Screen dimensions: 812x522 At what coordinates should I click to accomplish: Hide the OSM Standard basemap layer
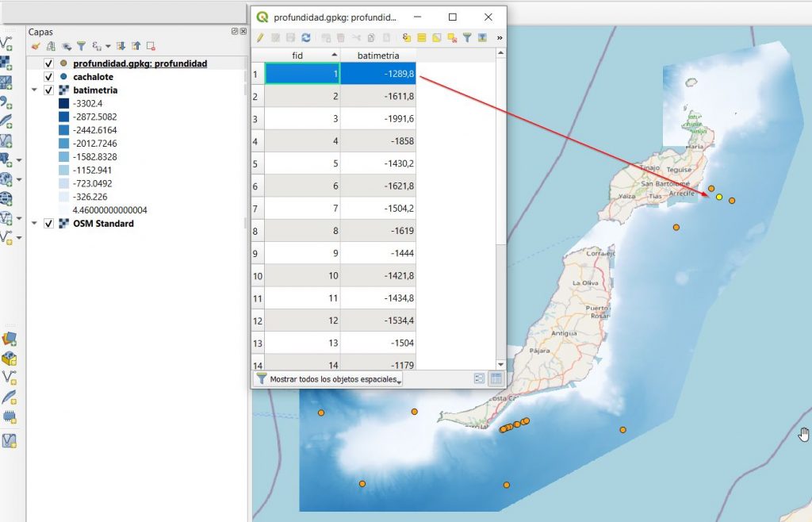point(48,223)
